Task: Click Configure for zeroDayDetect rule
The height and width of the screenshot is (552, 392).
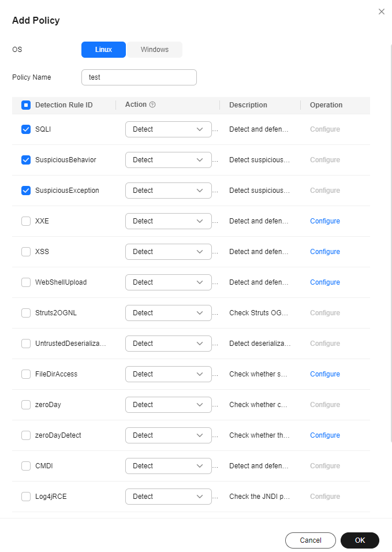Action: (x=325, y=435)
